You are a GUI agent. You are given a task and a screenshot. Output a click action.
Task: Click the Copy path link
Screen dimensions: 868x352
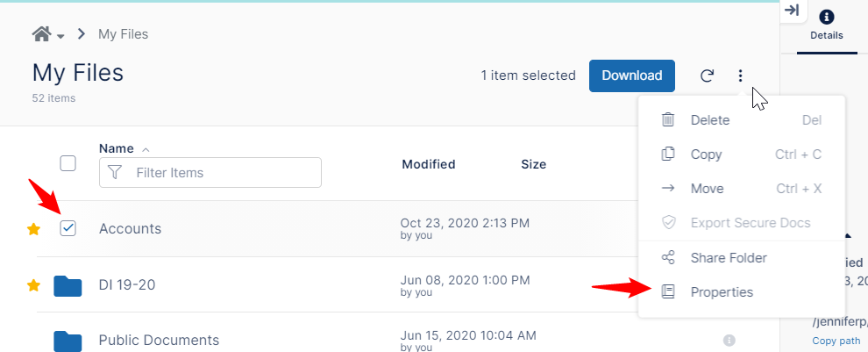pos(836,341)
